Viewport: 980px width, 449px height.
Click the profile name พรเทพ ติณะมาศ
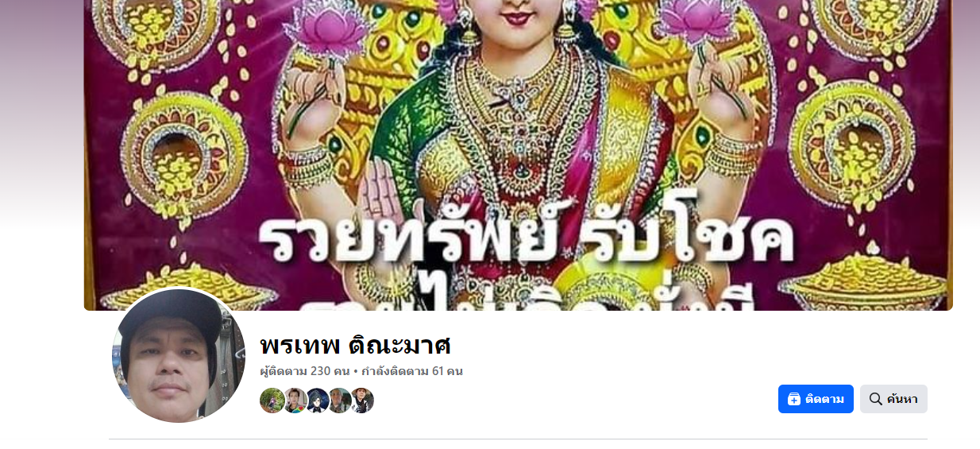coord(355,345)
